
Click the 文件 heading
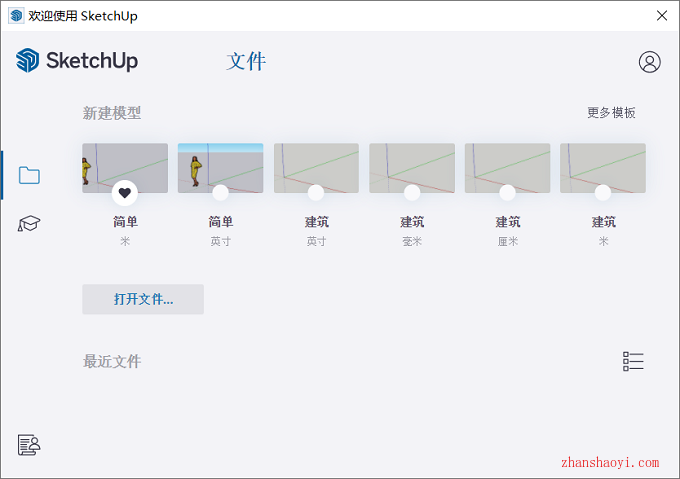[x=246, y=61]
